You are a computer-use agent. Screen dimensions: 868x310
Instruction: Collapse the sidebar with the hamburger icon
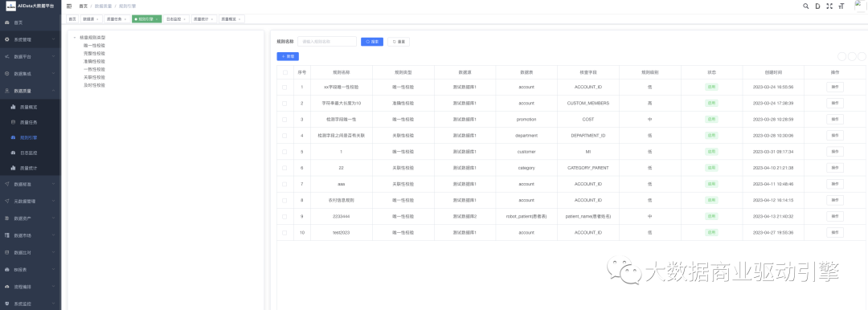pos(69,6)
